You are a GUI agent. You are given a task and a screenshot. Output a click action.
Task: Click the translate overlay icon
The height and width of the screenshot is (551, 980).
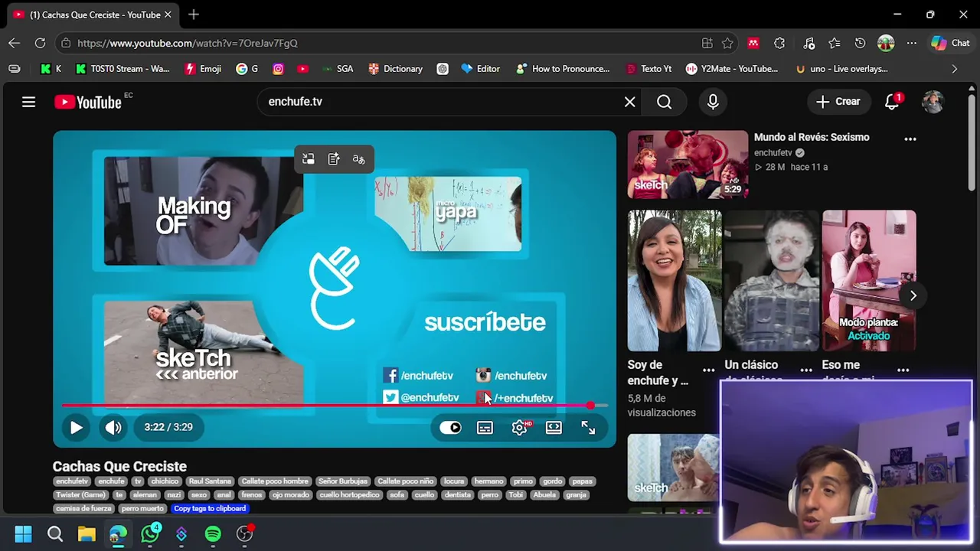pyautogui.click(x=358, y=159)
